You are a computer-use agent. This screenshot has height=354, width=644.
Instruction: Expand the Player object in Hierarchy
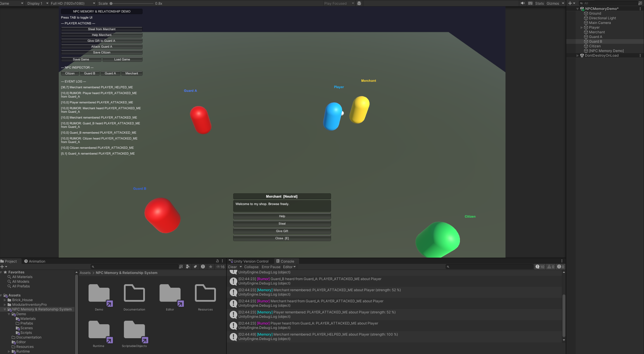(x=581, y=27)
